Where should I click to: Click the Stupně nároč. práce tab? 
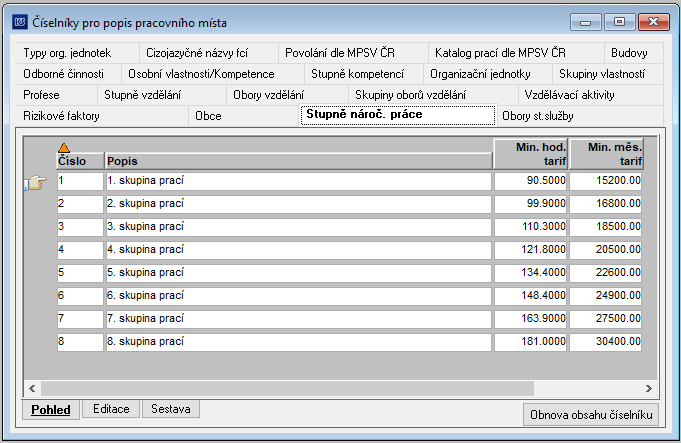[398, 115]
